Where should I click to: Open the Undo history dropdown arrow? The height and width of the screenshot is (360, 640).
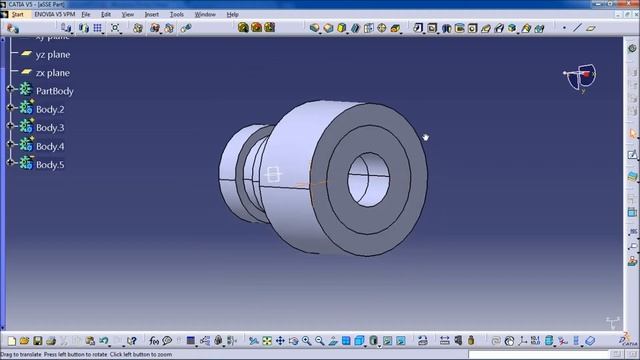(110, 345)
